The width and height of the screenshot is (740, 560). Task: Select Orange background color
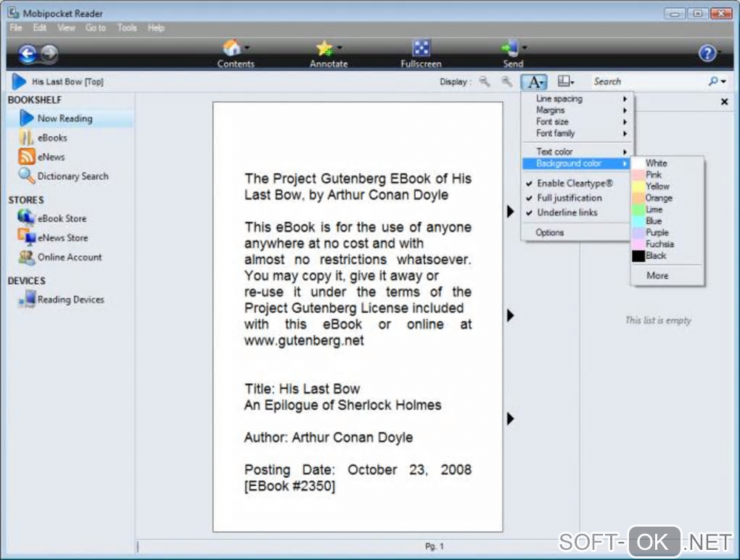click(667, 198)
